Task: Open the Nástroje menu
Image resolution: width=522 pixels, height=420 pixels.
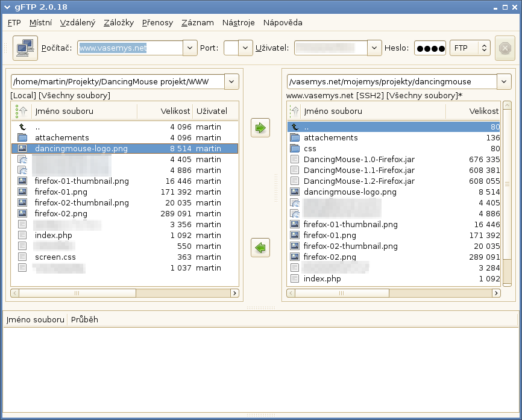Action: click(x=238, y=23)
